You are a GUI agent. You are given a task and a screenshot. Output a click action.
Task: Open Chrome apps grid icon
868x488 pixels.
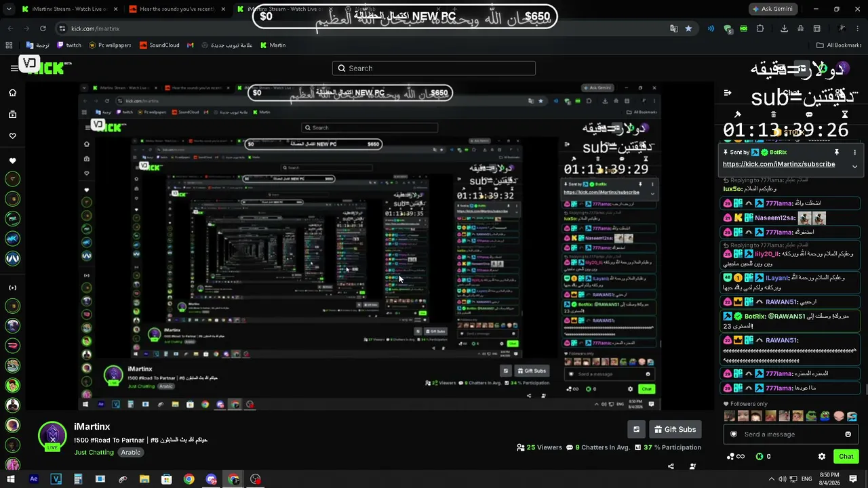tap(9, 45)
